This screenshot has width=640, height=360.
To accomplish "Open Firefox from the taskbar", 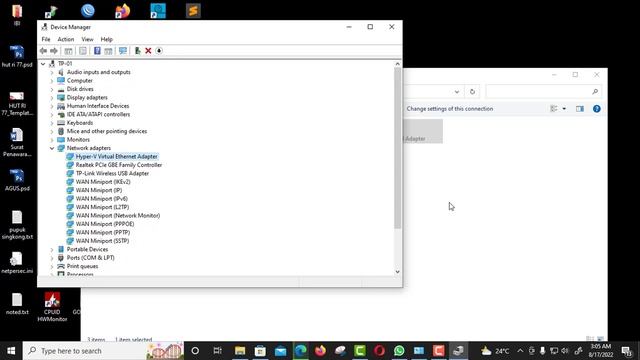I will [x=320, y=351].
